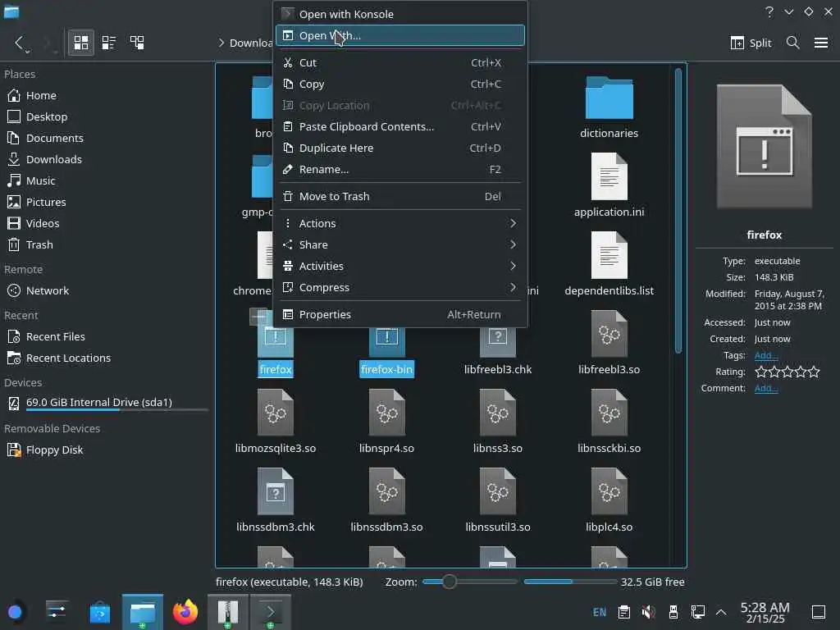Select libmozsqlite3.so file
The image size is (840, 630).
click(x=276, y=422)
